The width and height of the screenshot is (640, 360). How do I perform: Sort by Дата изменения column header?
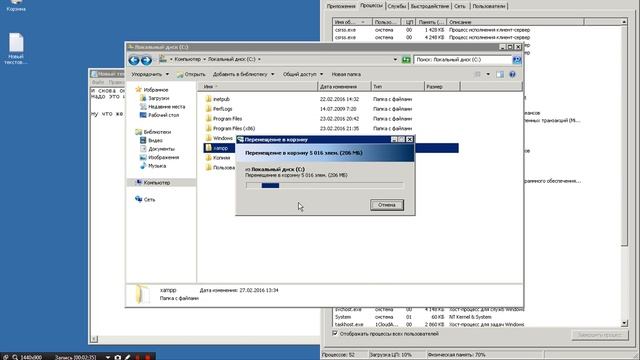click(x=344, y=87)
